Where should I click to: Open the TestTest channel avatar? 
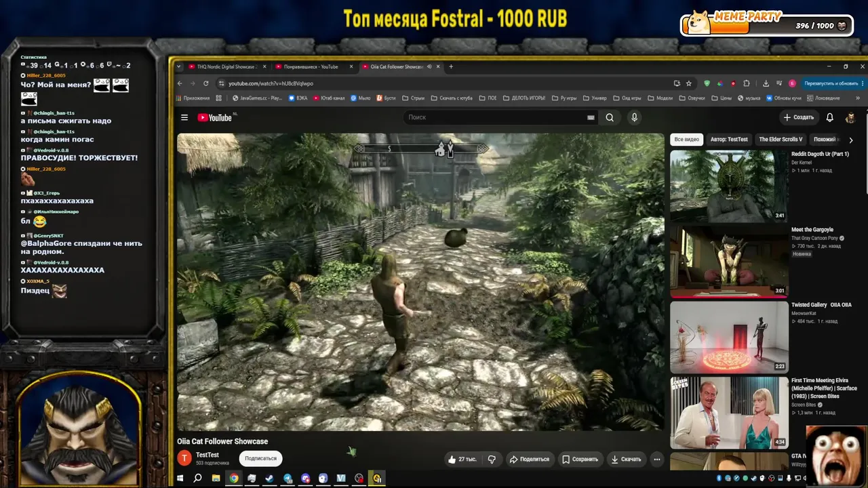184,458
